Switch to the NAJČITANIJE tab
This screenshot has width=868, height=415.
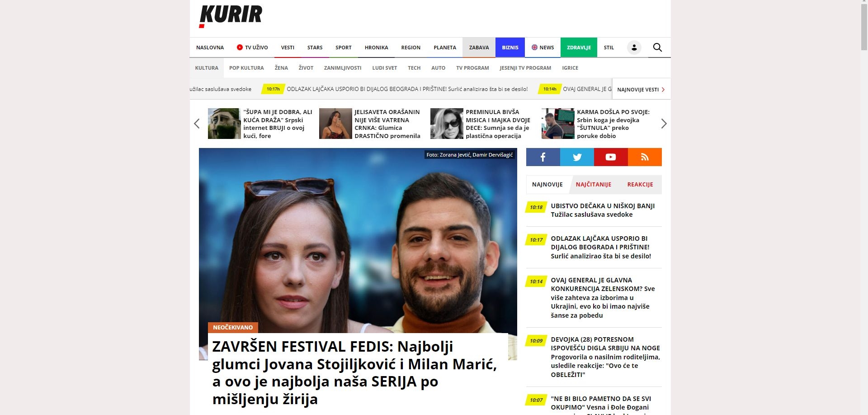pyautogui.click(x=593, y=185)
